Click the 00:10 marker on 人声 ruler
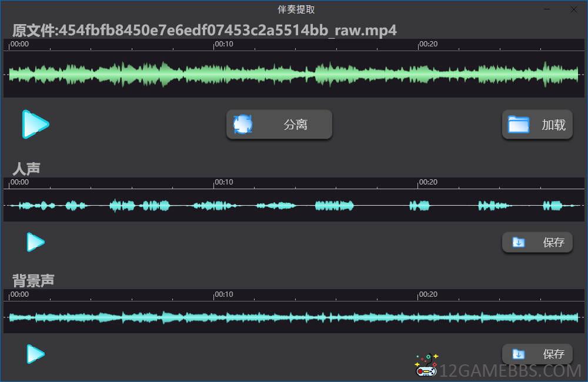 click(224, 182)
